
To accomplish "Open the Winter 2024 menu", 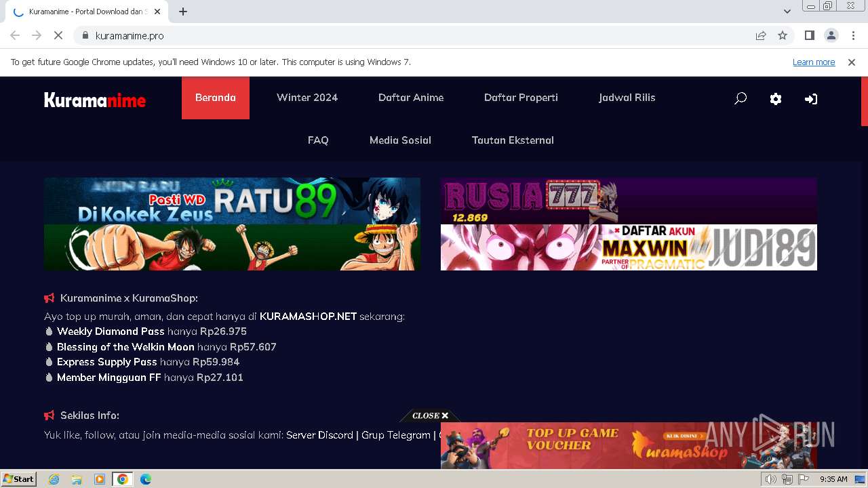I will coord(307,98).
